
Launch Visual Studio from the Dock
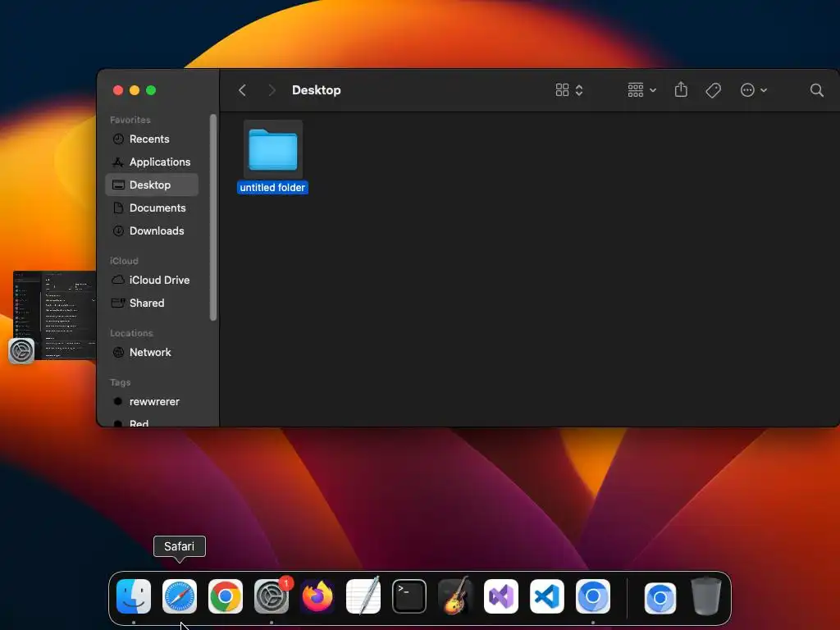(x=501, y=596)
